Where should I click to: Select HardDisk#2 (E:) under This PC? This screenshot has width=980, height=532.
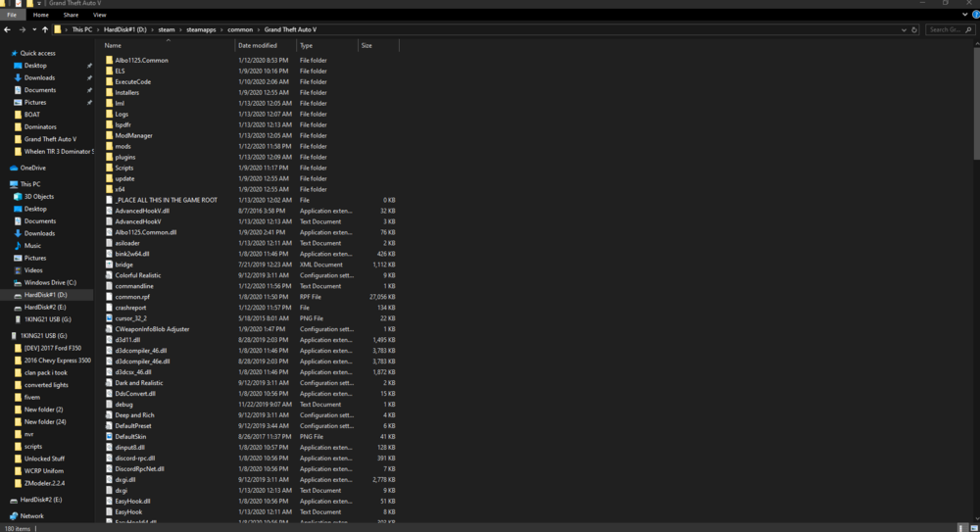pos(45,307)
